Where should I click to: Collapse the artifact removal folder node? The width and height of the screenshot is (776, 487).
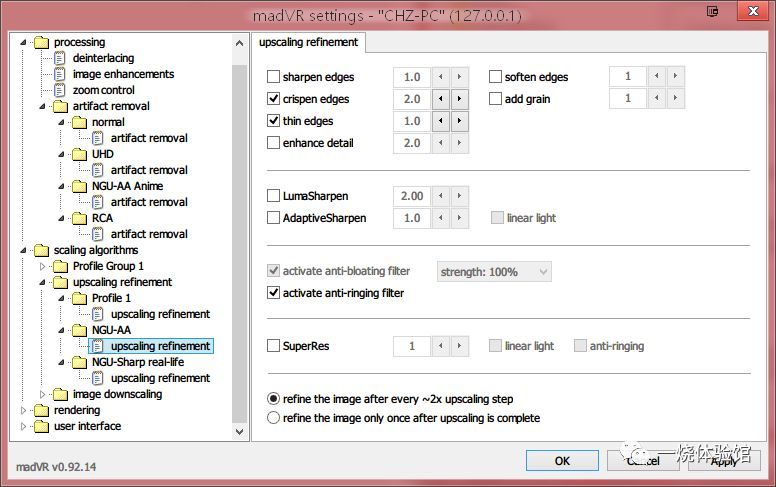tap(42, 106)
